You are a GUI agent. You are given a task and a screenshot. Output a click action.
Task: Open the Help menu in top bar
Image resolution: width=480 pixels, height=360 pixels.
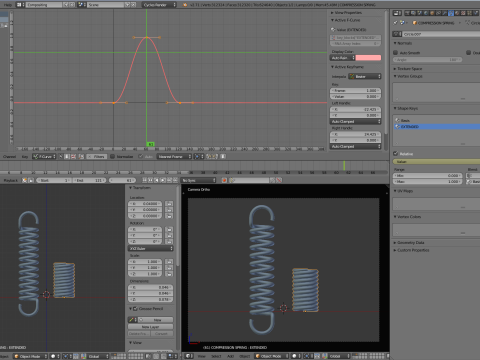[x=7, y=5]
